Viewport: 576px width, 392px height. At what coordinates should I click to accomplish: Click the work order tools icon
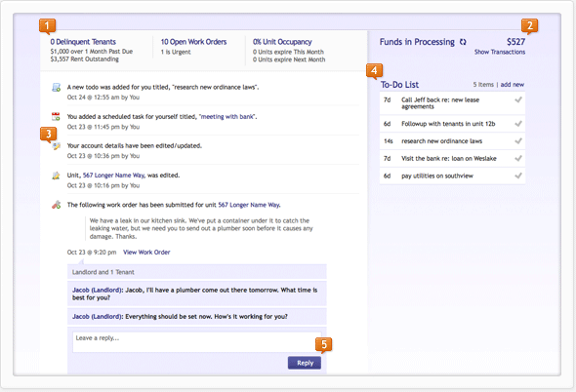(56, 205)
